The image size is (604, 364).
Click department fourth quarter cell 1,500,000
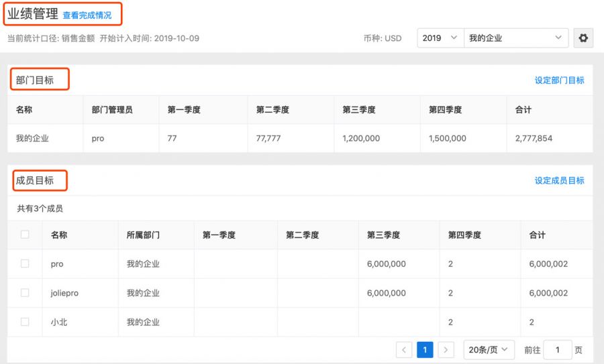448,139
